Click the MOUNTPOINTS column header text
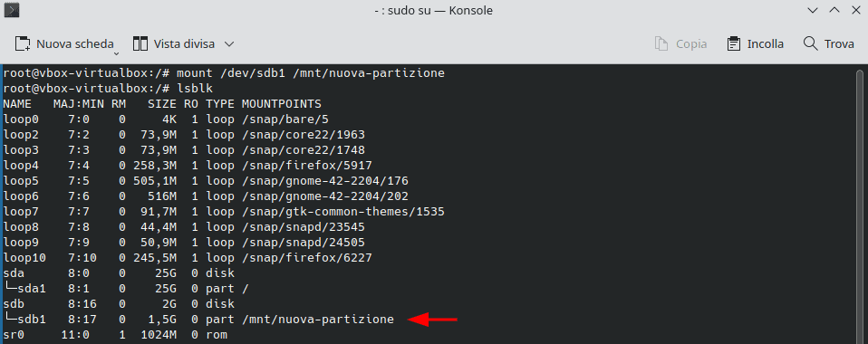Screen dimensions: 868x344 [x=281, y=104]
